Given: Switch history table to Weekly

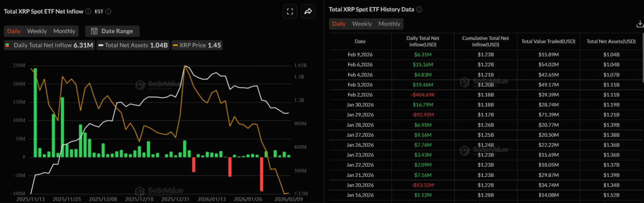Looking at the screenshot, I should 362,24.
